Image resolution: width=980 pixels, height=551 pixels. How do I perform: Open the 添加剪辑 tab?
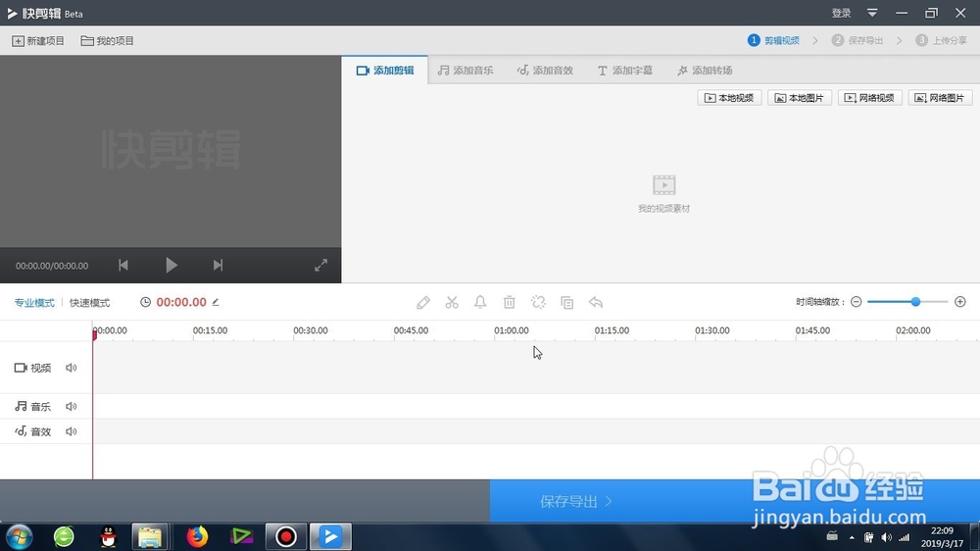[x=385, y=70]
